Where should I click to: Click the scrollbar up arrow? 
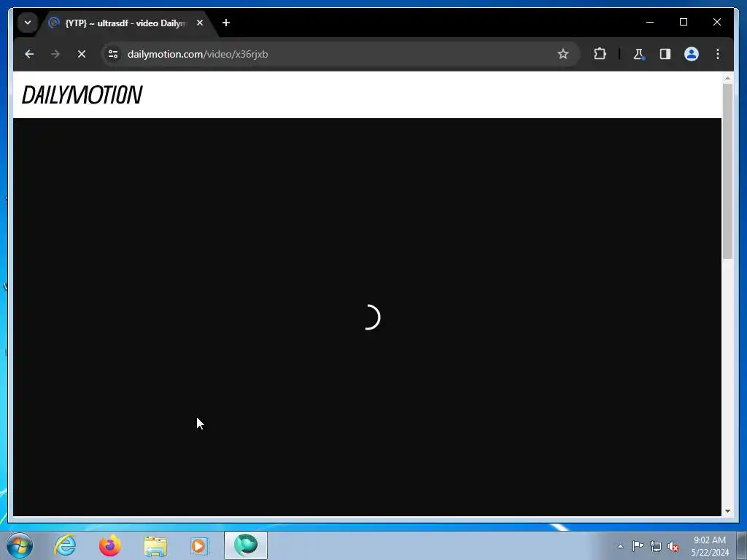(x=727, y=77)
